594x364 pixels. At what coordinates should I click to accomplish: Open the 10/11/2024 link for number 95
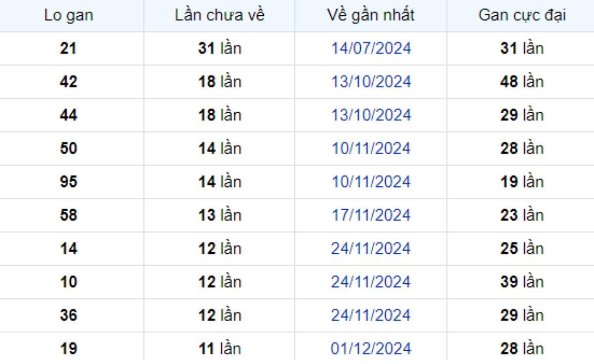[371, 182]
